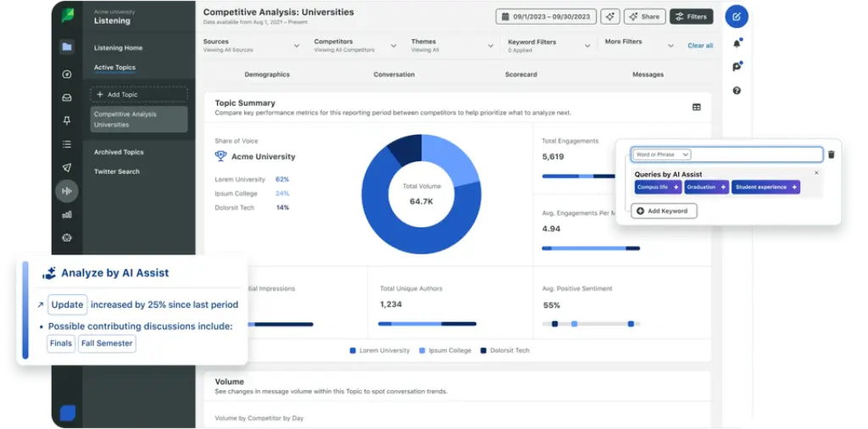Open the Word or Phrase dropdown
The height and width of the screenshot is (429, 868).
662,154
